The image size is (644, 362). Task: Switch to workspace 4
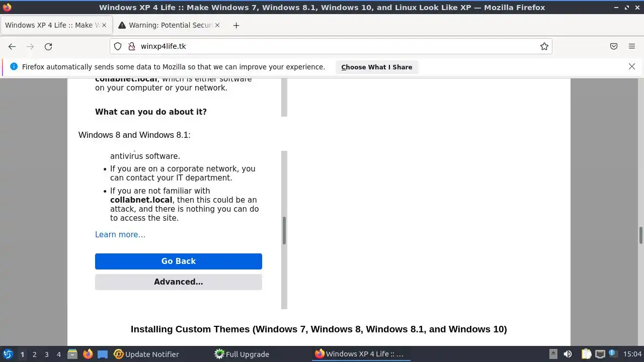coord(58,354)
